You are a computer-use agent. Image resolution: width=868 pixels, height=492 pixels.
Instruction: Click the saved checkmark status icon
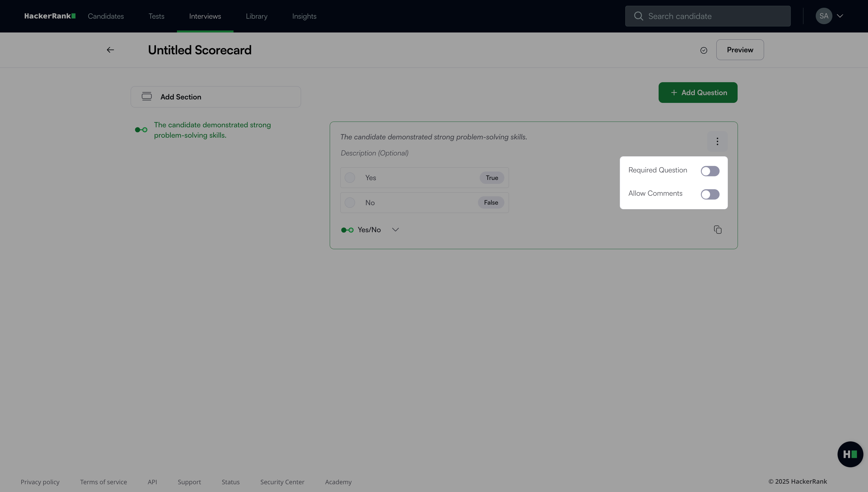[x=703, y=50]
